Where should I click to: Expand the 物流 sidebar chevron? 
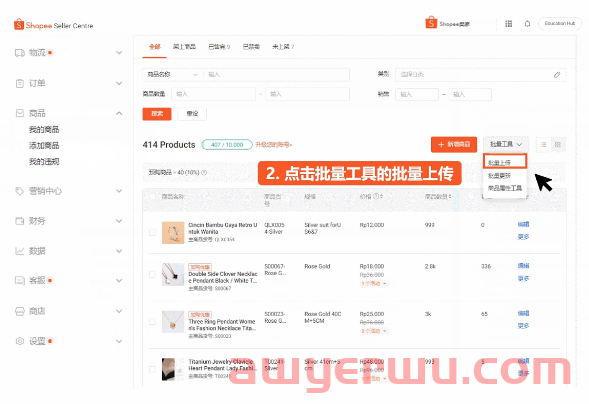(x=119, y=53)
